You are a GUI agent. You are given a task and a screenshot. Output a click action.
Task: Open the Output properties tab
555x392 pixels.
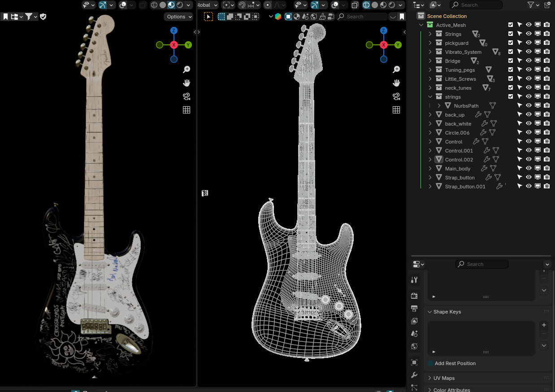[x=414, y=309]
